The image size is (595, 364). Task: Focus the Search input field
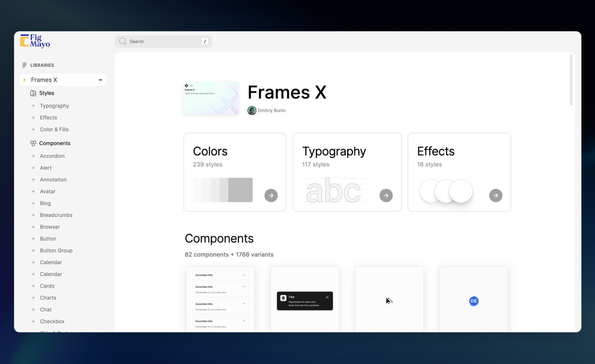pyautogui.click(x=164, y=42)
